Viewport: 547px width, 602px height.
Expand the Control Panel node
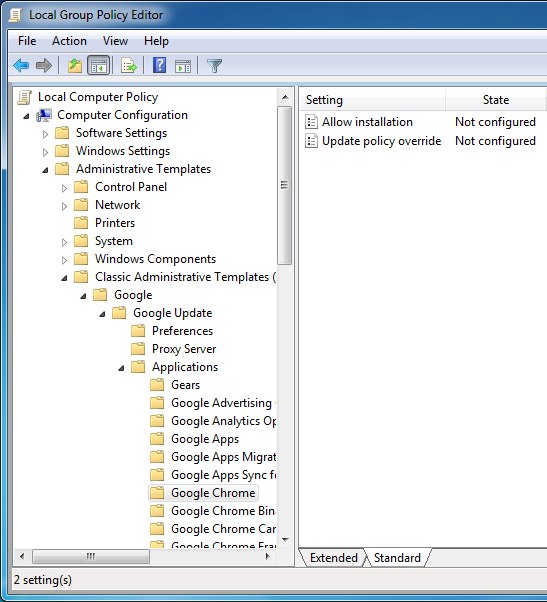[x=64, y=188]
